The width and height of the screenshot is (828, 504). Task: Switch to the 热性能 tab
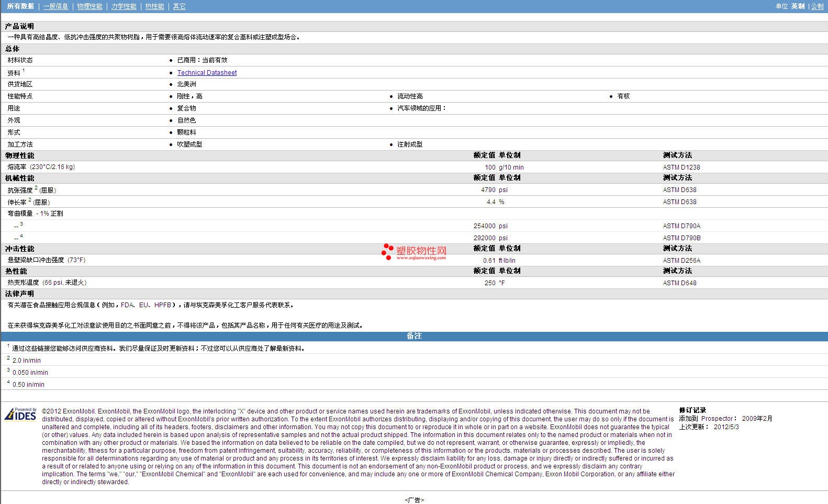coord(154,6)
